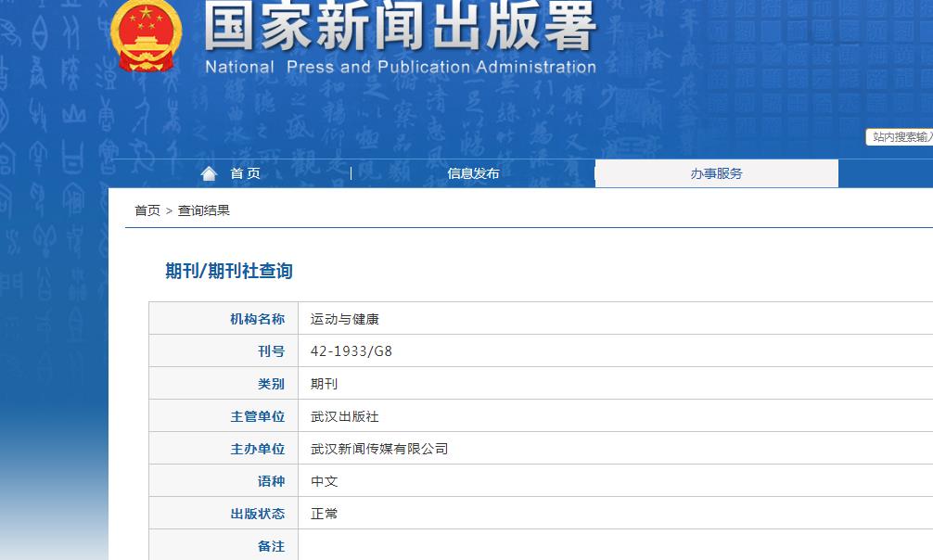Click the 中文 language value cell
This screenshot has height=560, width=933.
pyautogui.click(x=325, y=480)
